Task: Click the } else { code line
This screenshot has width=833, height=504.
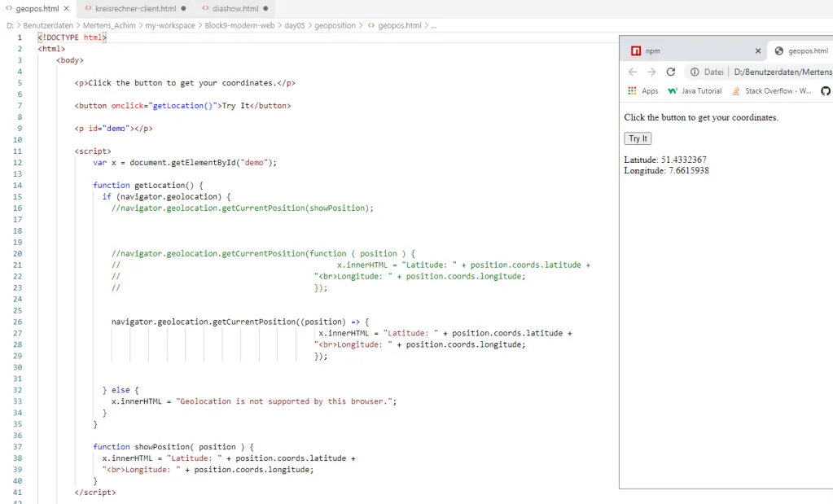Action: pyautogui.click(x=121, y=390)
